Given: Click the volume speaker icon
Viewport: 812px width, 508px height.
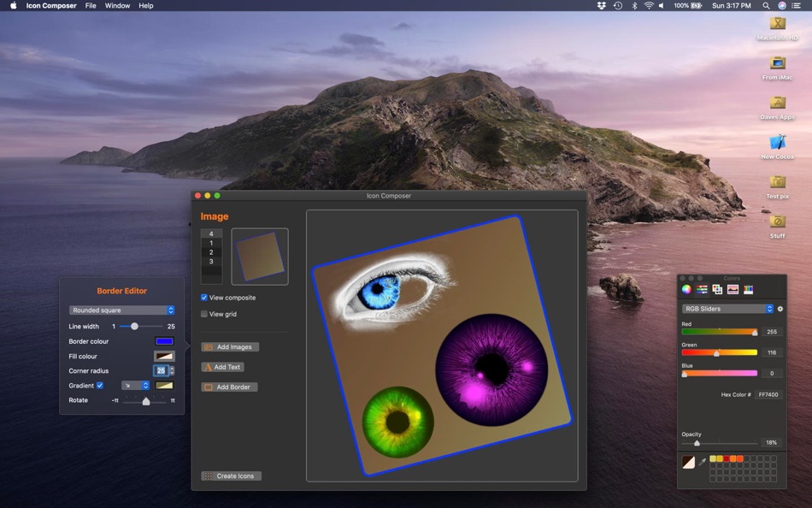Looking at the screenshot, I should click(662, 6).
